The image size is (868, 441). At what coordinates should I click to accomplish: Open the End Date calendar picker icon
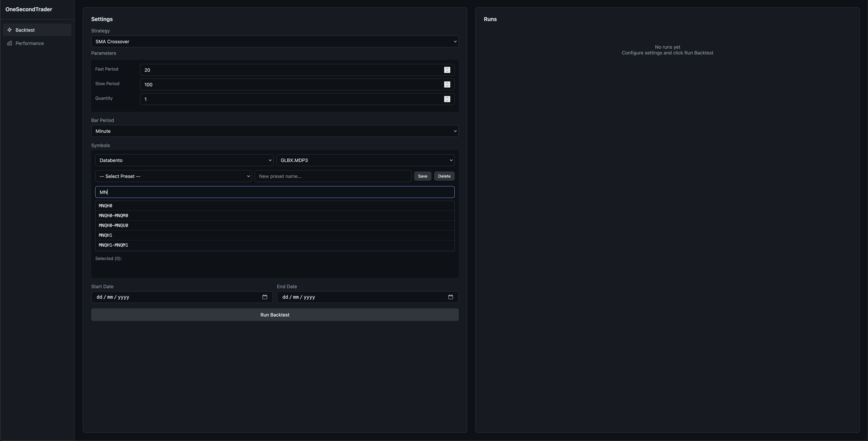[450, 297]
